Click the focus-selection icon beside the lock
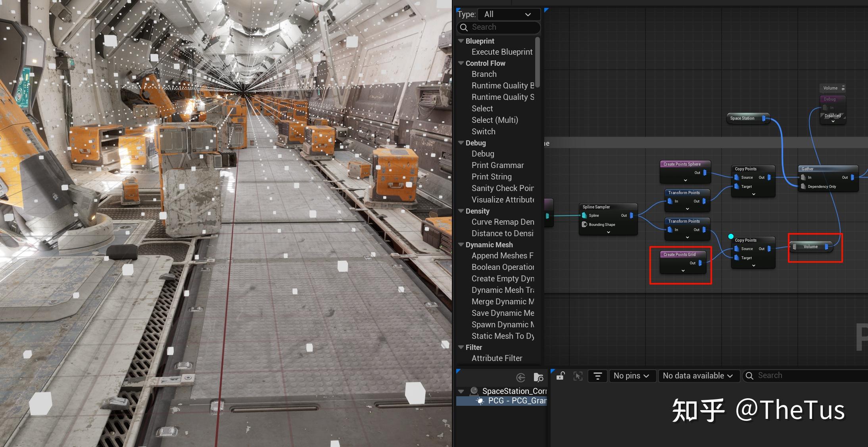This screenshot has height=447, width=868. pos(578,376)
